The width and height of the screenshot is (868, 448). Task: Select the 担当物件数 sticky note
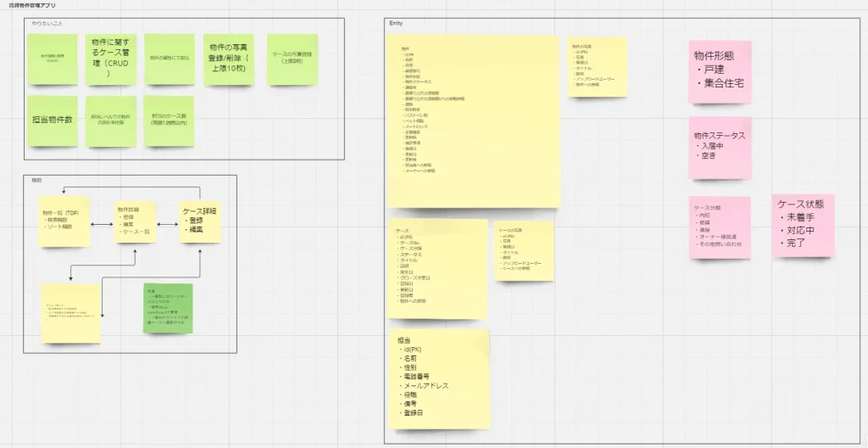[52, 120]
